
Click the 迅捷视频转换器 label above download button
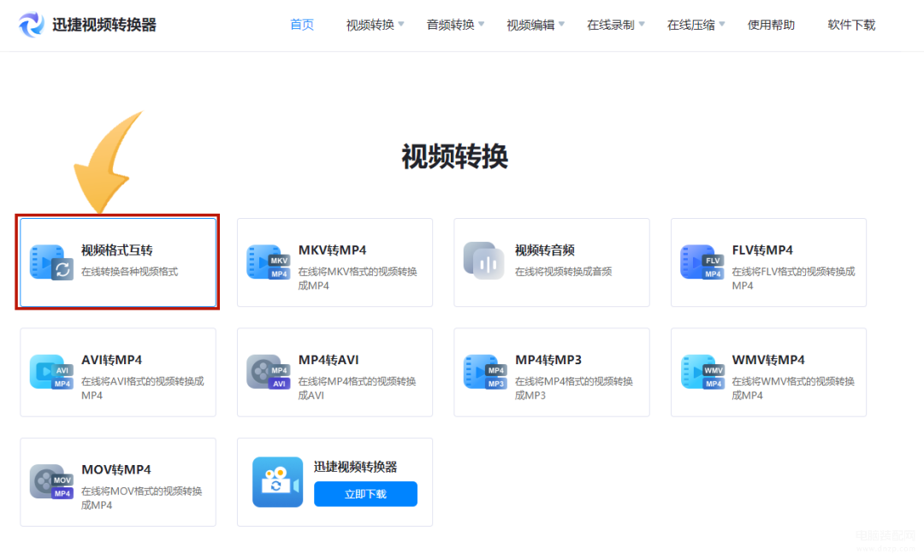355,467
